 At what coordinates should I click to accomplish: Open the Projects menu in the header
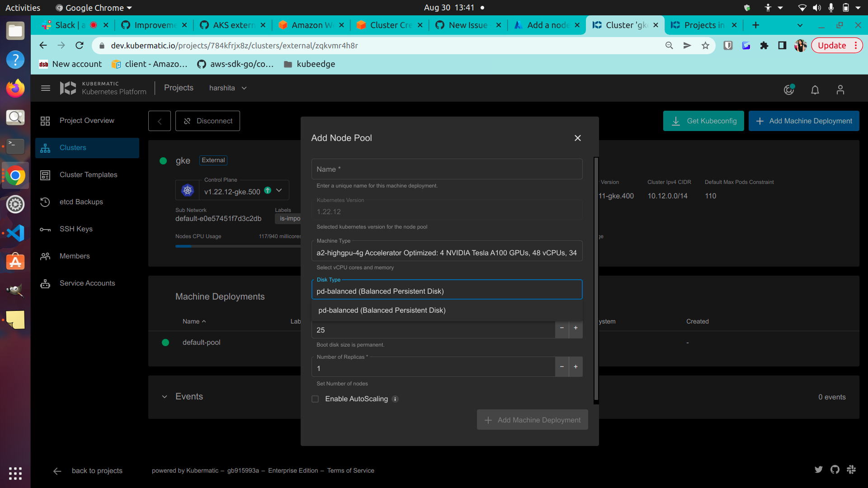[x=179, y=88]
